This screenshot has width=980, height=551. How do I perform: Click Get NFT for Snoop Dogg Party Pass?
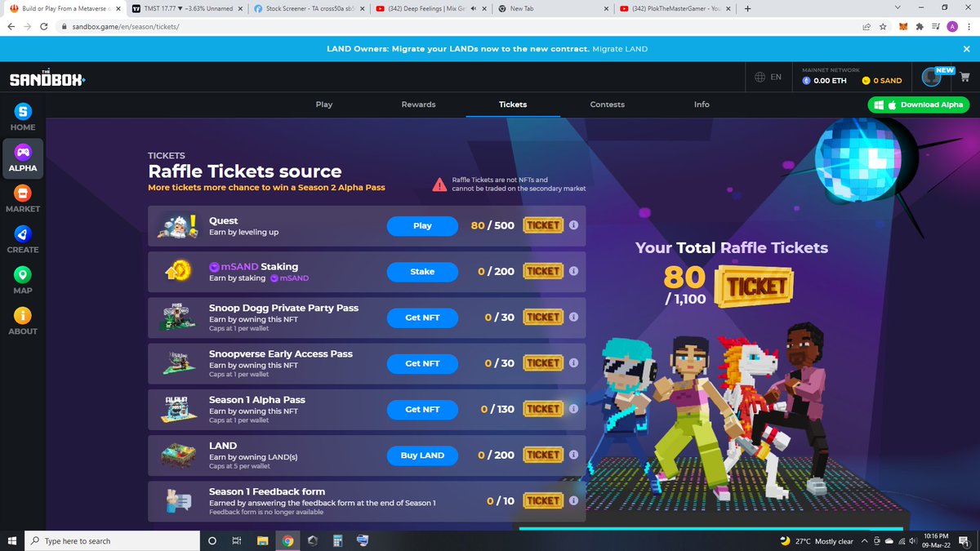422,318
